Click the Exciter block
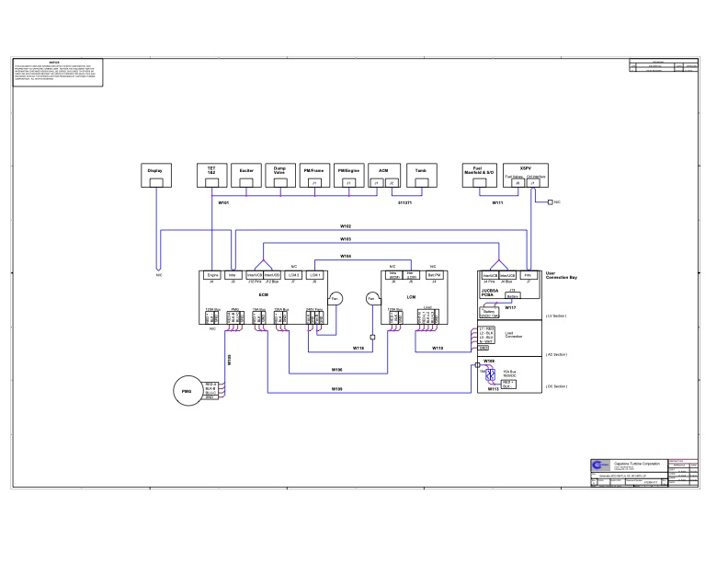This screenshot has height=563, width=728. point(246,175)
